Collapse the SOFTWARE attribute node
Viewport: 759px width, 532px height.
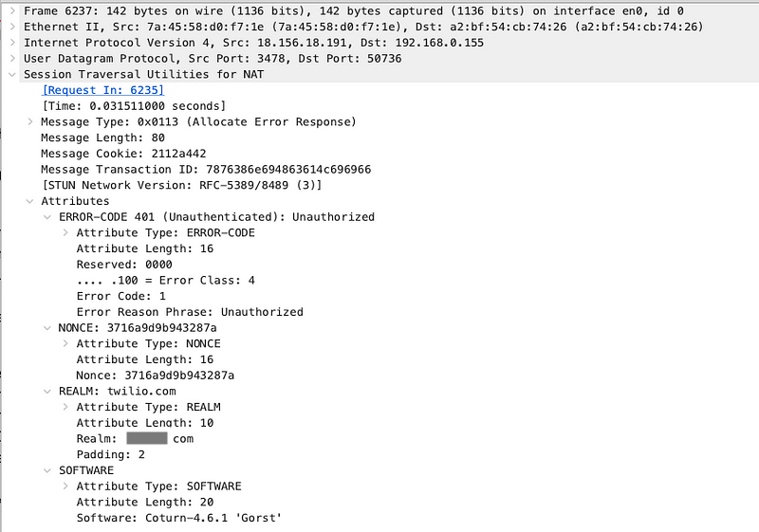click(x=47, y=470)
